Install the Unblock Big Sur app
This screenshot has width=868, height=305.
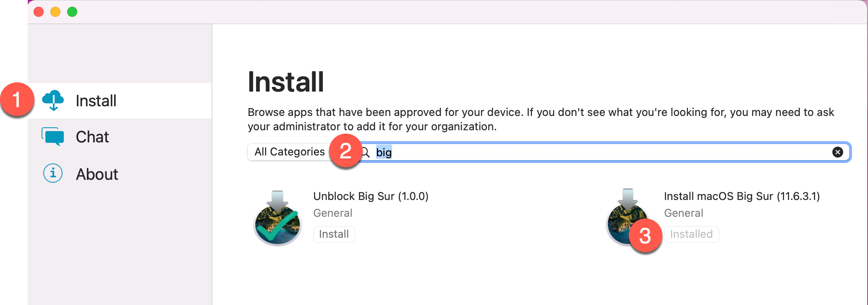coord(334,234)
